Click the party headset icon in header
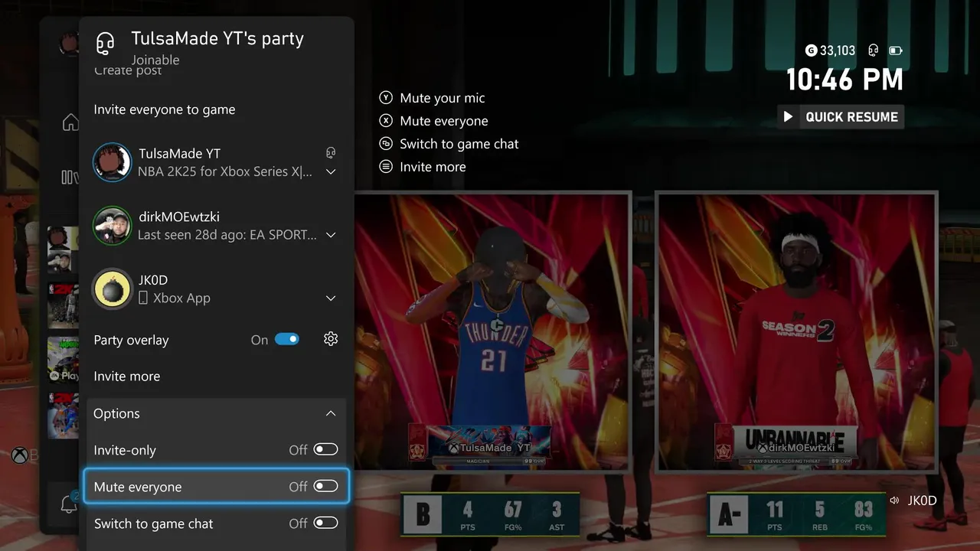The image size is (980, 551). pos(106,44)
